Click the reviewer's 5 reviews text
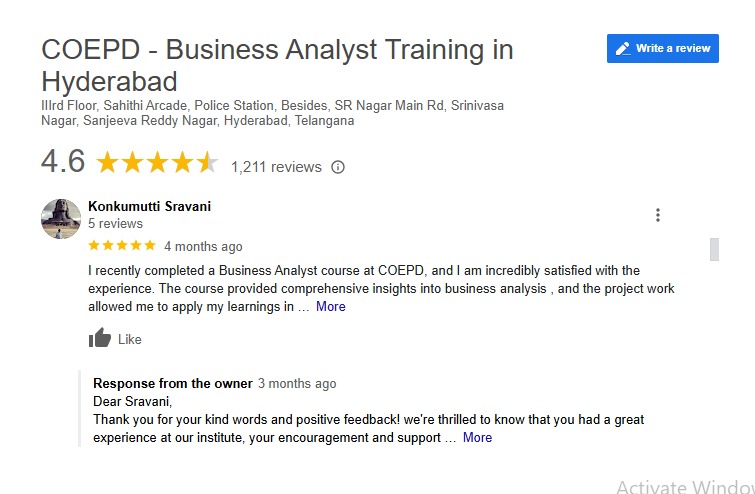Viewport: 755px width, 494px height. pyautogui.click(x=115, y=224)
